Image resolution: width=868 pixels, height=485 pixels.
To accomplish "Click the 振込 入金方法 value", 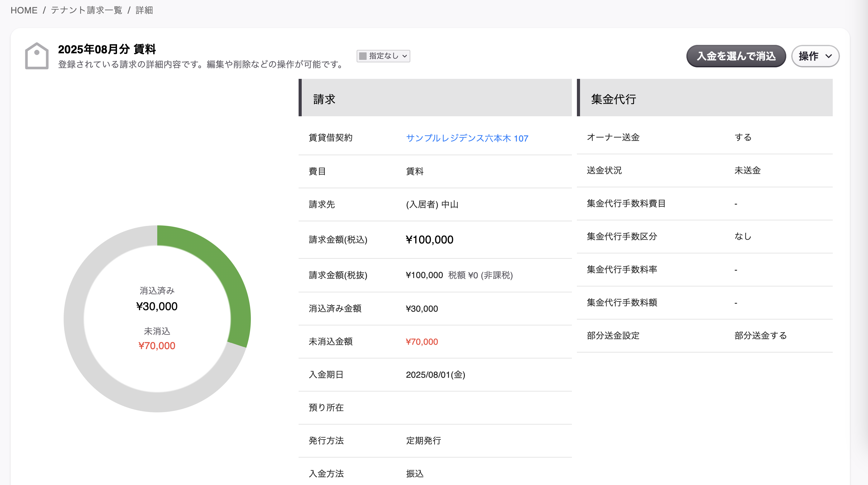I will 414,473.
